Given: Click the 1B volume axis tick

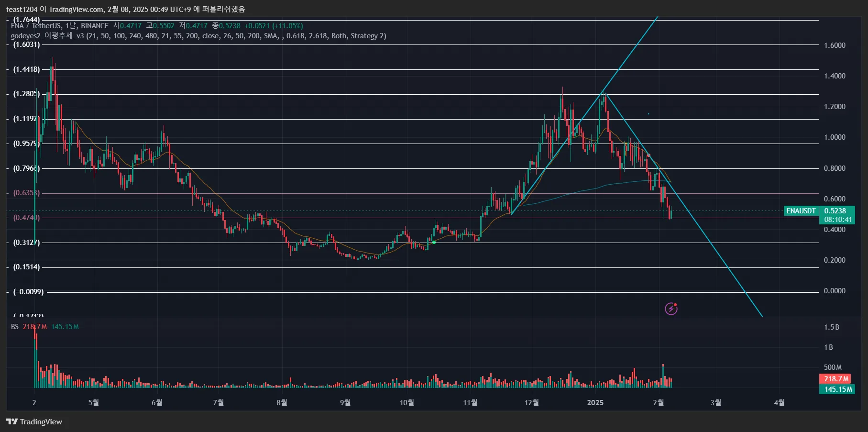Looking at the screenshot, I should (829, 347).
